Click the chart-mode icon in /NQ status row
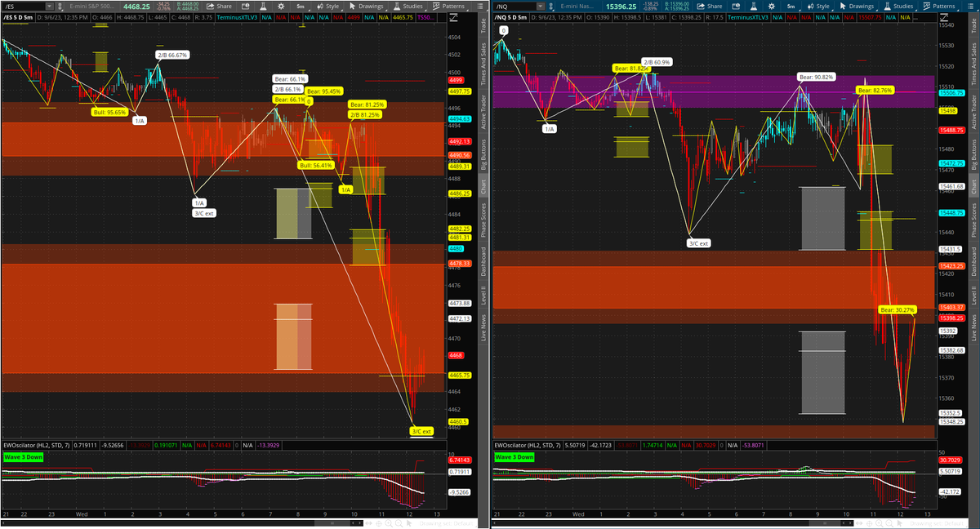Viewport: 980px width, 529px height. click(x=944, y=17)
